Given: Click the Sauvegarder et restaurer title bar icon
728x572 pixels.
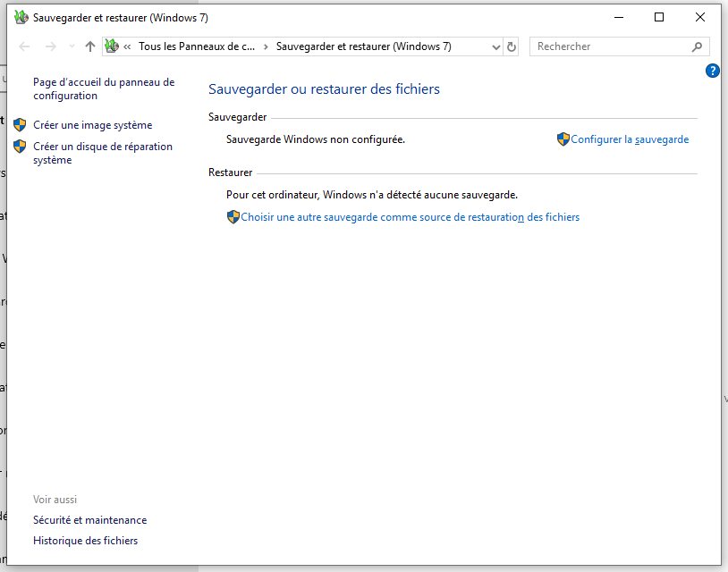Looking at the screenshot, I should click(21, 16).
